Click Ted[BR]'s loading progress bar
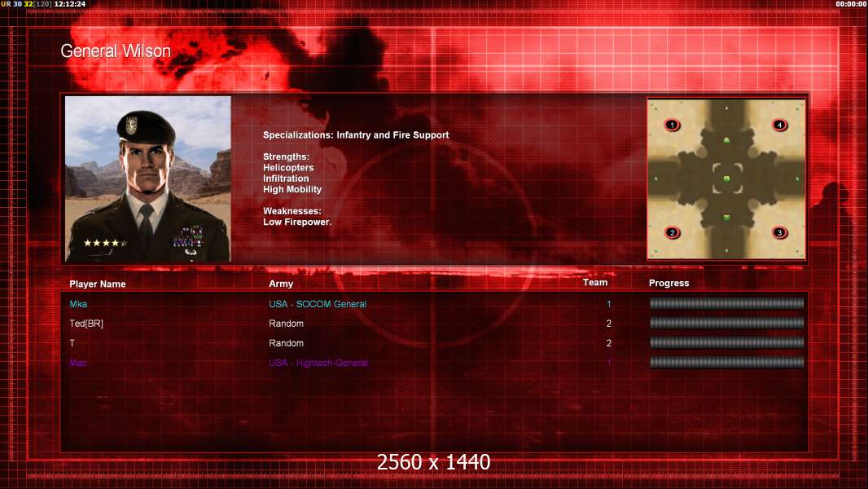868x489 pixels. [726, 324]
